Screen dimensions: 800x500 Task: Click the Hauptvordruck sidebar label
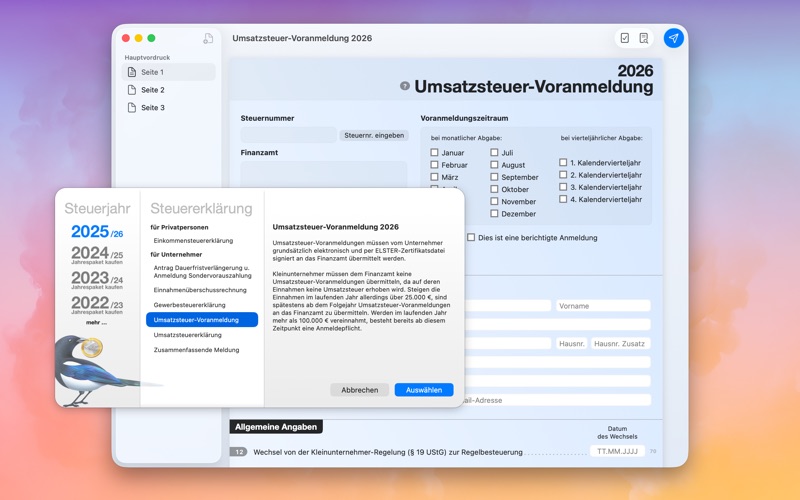pos(147,58)
